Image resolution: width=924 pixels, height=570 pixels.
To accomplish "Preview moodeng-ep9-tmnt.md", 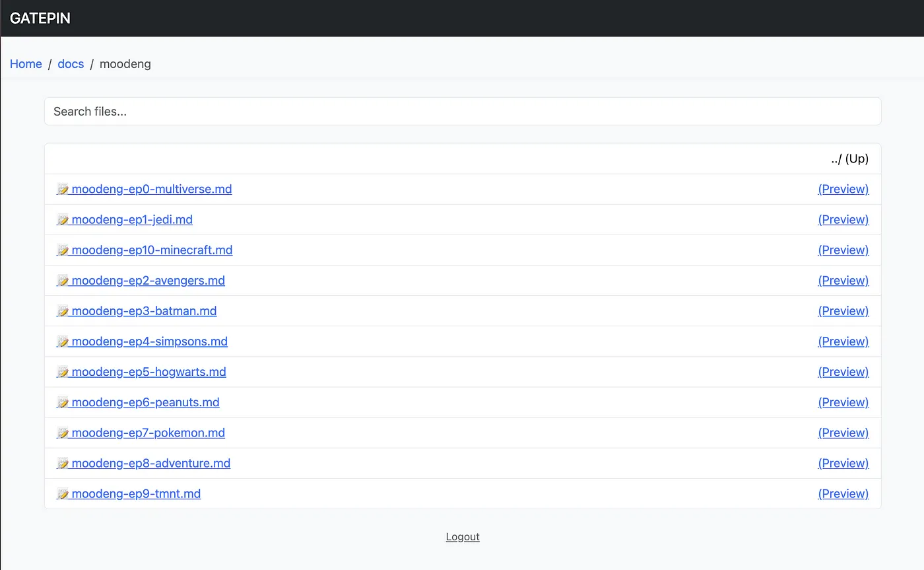I will [x=843, y=493].
